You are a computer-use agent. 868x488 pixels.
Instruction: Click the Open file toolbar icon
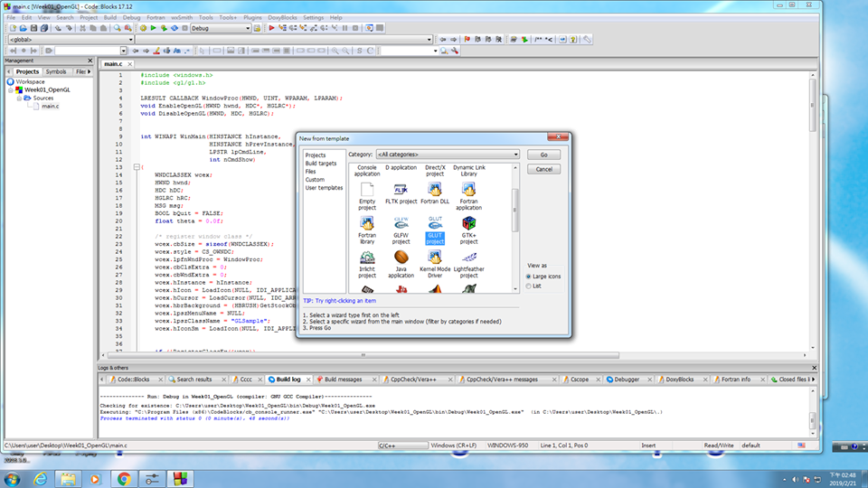24,28
